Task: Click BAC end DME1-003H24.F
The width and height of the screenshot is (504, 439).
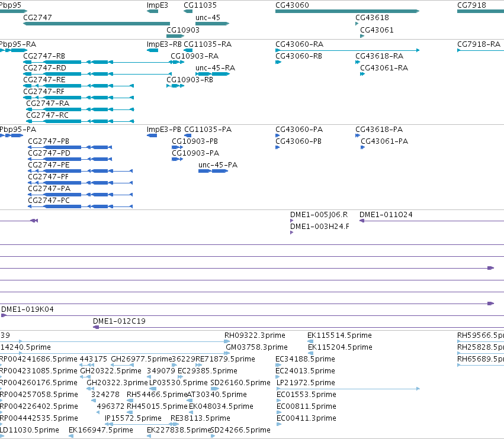Action: pyautogui.click(x=319, y=227)
